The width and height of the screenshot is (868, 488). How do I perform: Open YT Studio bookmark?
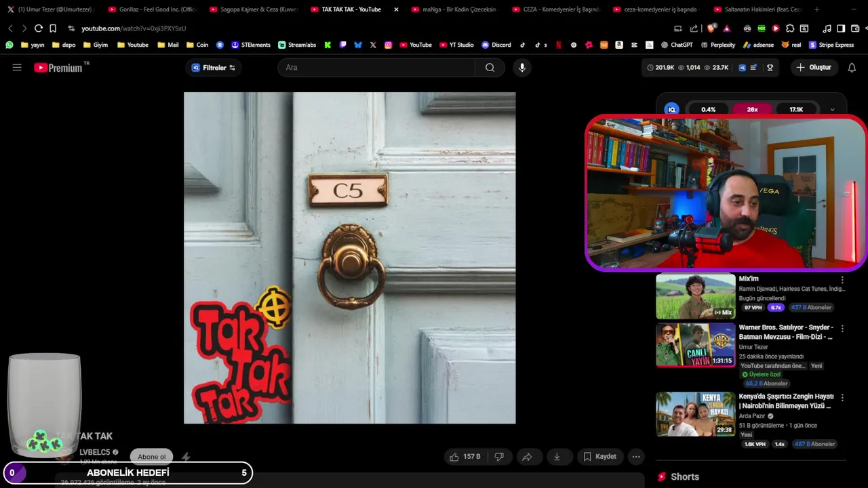[x=456, y=45]
